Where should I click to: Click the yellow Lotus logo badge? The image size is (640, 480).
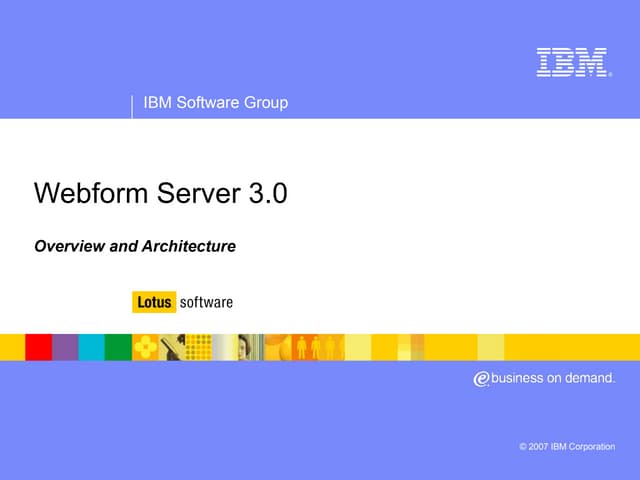pos(153,301)
